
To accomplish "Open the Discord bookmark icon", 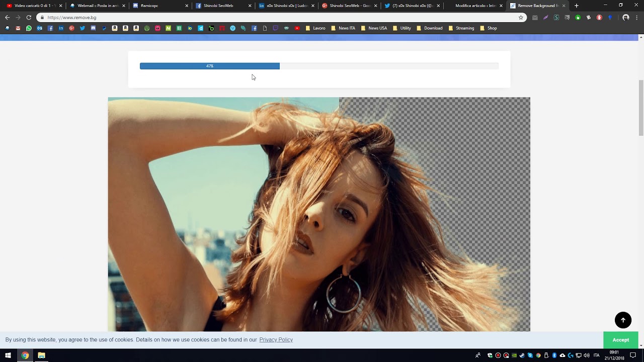I will (x=93, y=28).
